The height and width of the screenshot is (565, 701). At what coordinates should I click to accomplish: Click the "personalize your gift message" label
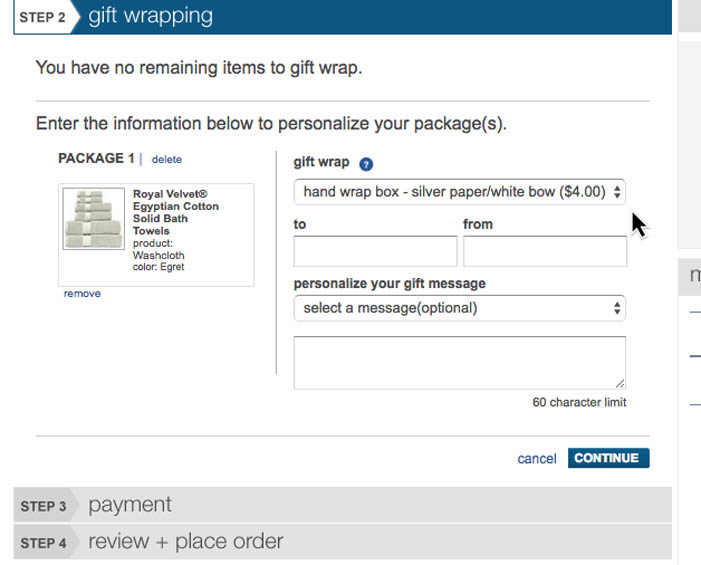pyautogui.click(x=389, y=284)
